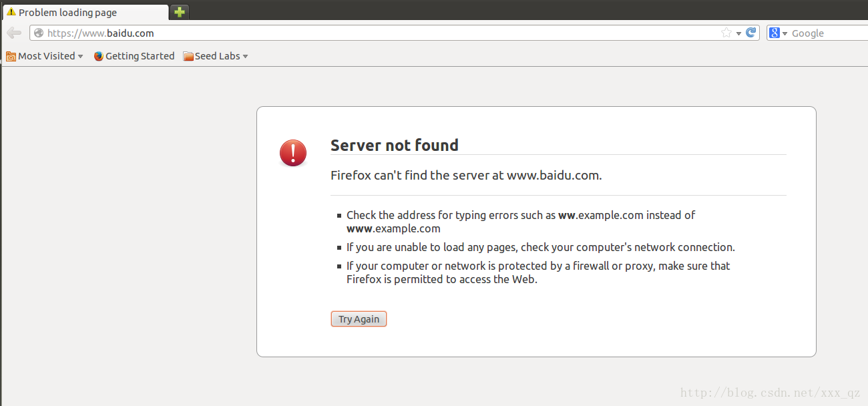868x406 pixels.
Task: Select the Problem loading page tab
Action: click(x=85, y=12)
